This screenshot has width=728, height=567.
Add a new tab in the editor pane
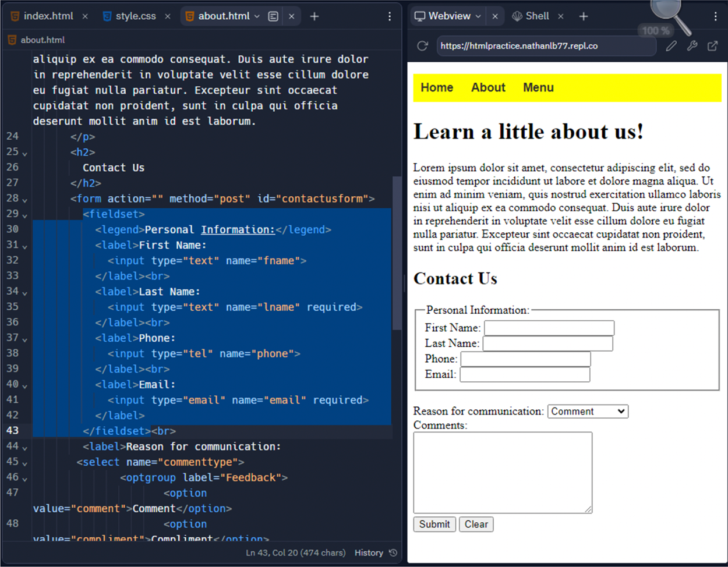click(314, 16)
